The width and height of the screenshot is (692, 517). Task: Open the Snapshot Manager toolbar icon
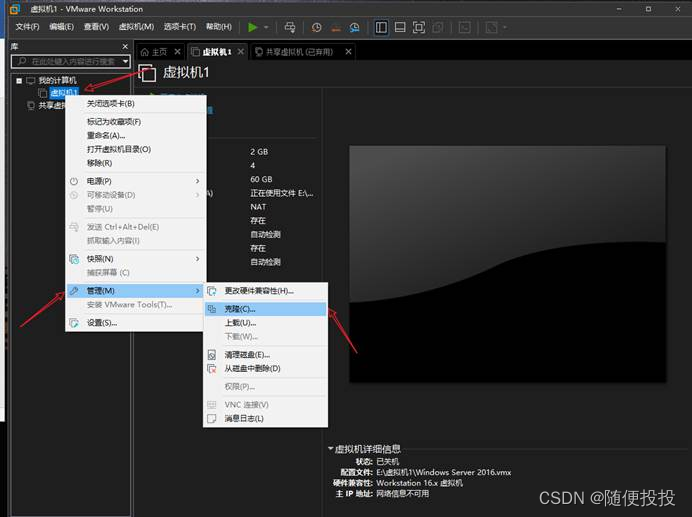click(x=354, y=27)
